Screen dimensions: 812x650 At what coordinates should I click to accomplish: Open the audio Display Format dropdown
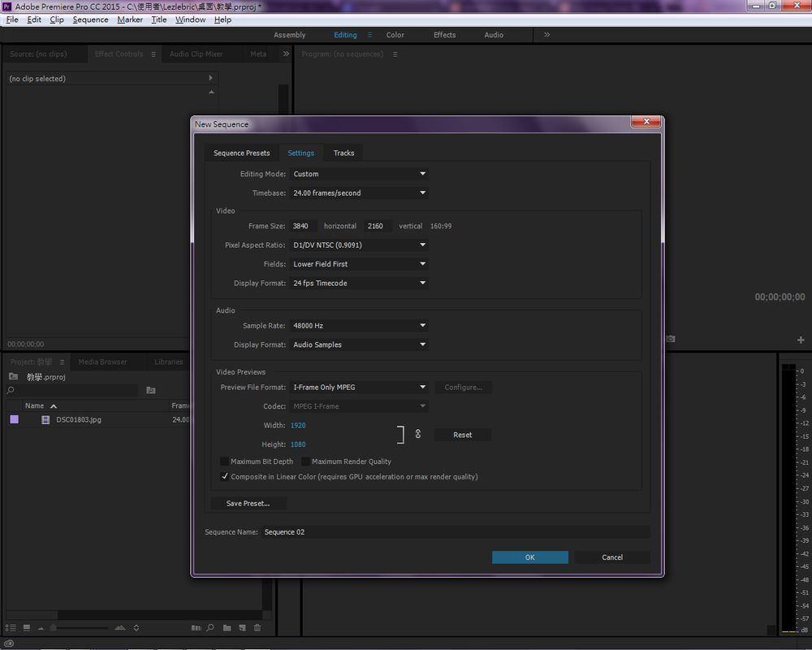[x=359, y=344]
